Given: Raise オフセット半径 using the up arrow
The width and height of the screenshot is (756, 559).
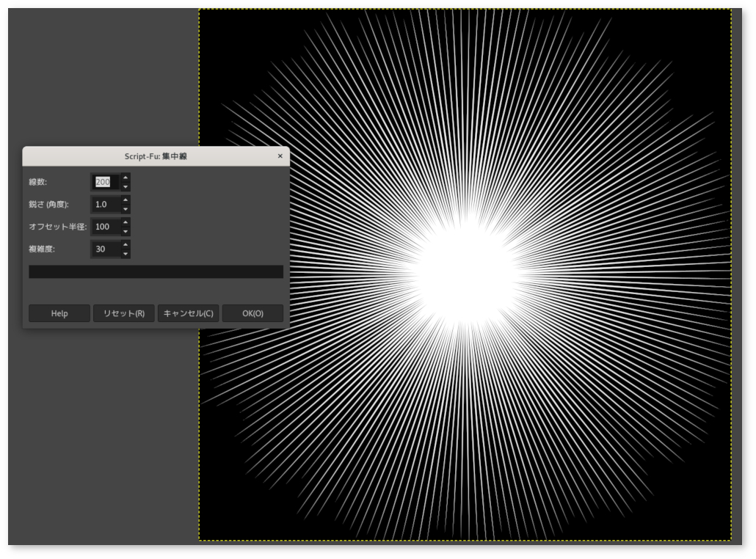Looking at the screenshot, I should [126, 222].
